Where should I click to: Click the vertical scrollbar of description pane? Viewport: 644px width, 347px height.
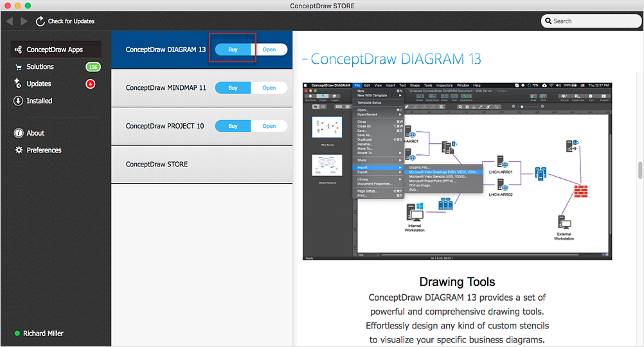(x=640, y=170)
